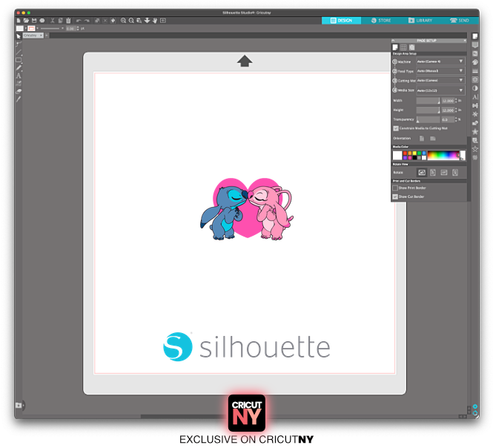Select the Freehand pencil tool

click(x=19, y=67)
